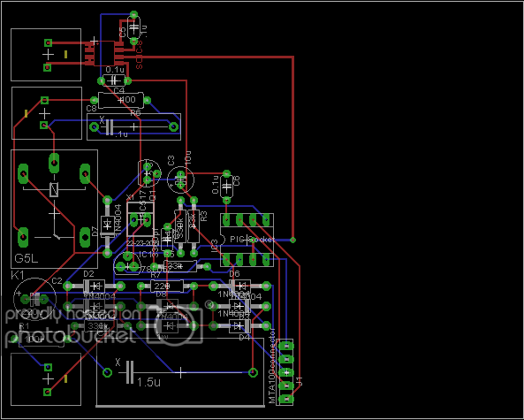Select the D7 diode designator

point(95,231)
